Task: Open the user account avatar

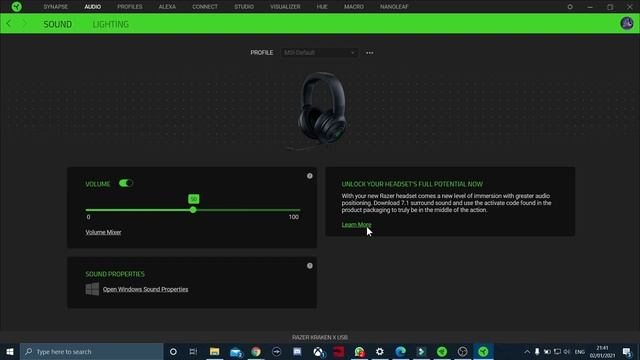Action: (x=627, y=24)
